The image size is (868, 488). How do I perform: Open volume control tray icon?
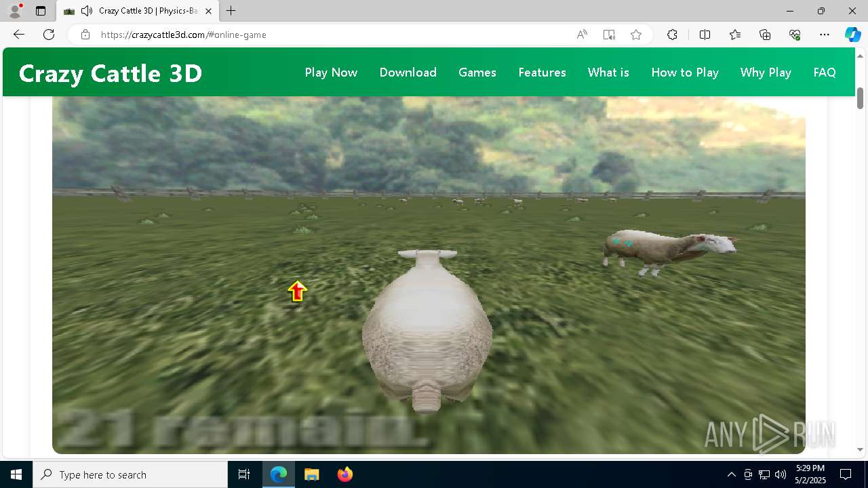(781, 474)
